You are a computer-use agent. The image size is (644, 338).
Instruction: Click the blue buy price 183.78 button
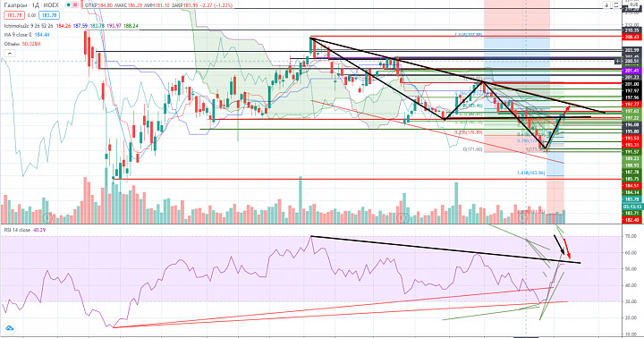49,15
